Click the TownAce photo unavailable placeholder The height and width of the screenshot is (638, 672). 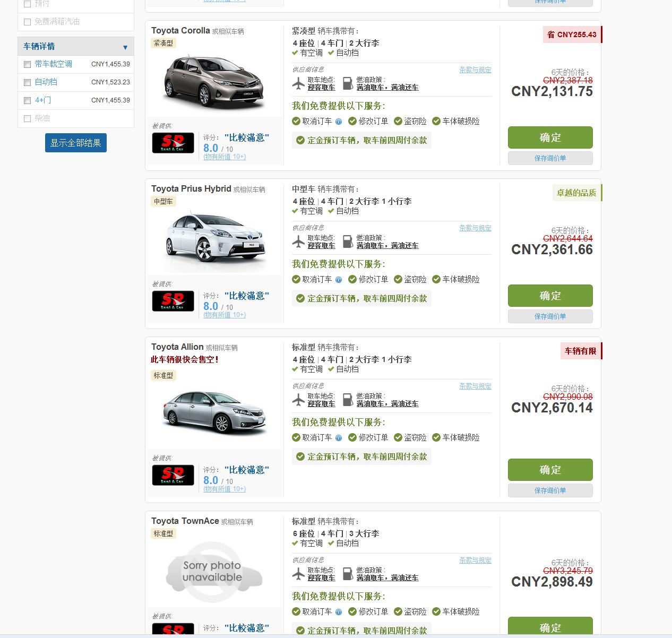pos(214,572)
